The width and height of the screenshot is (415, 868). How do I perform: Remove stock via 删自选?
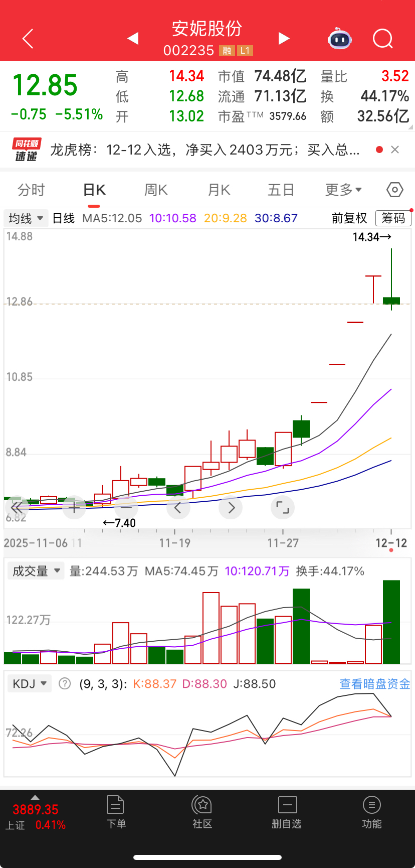[287, 812]
